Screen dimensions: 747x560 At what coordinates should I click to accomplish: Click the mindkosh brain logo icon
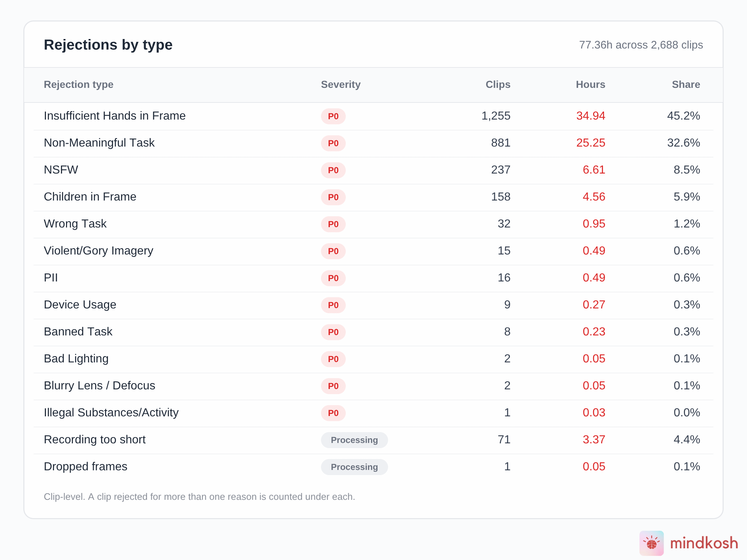coord(651,543)
